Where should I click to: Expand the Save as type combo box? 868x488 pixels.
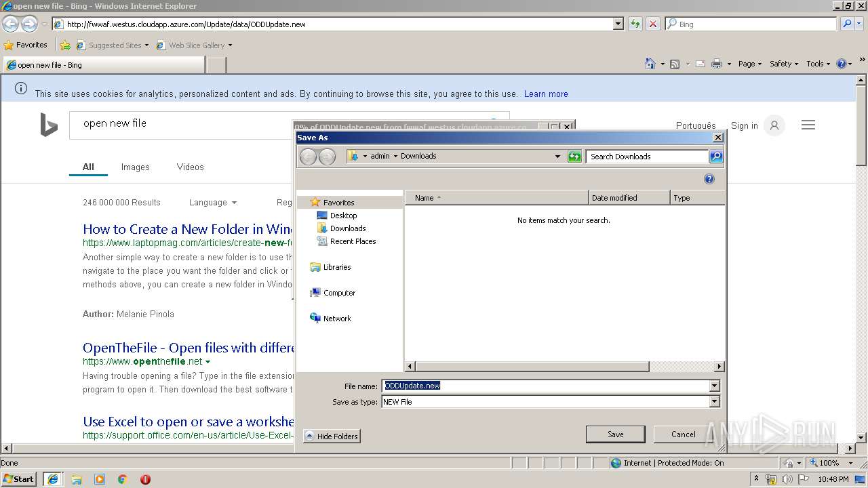pyautogui.click(x=714, y=402)
